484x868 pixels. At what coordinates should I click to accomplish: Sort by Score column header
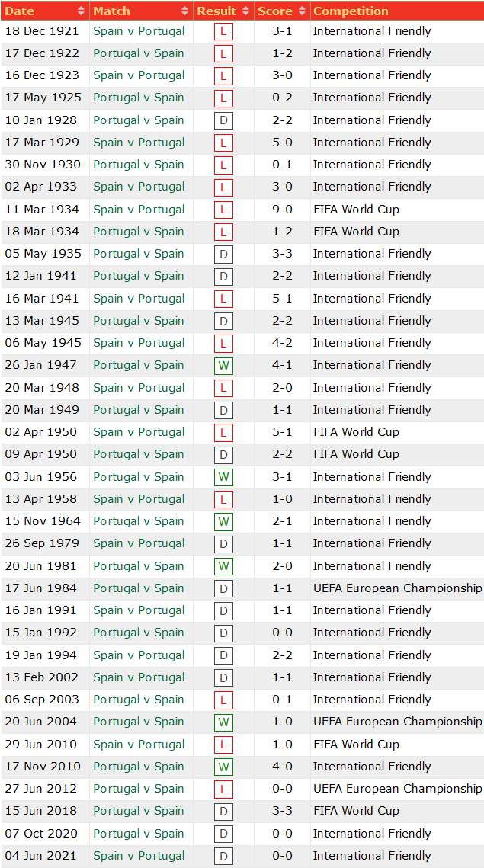(274, 11)
